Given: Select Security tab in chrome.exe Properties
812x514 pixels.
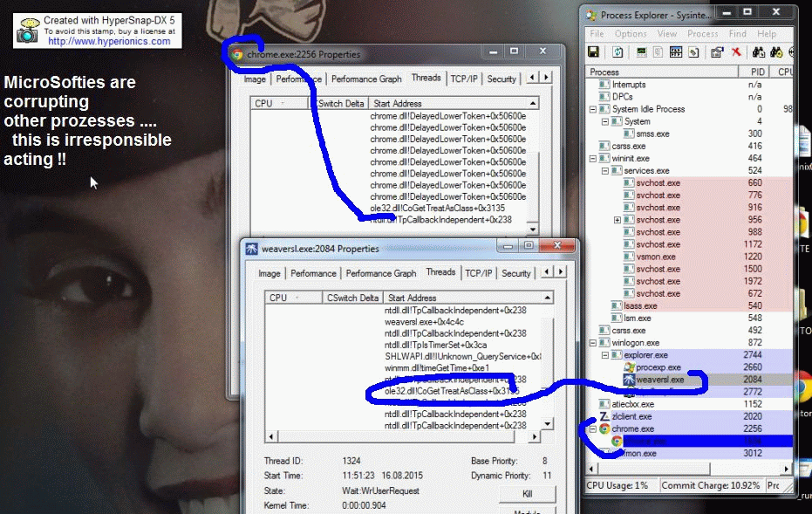Looking at the screenshot, I should pyautogui.click(x=502, y=79).
